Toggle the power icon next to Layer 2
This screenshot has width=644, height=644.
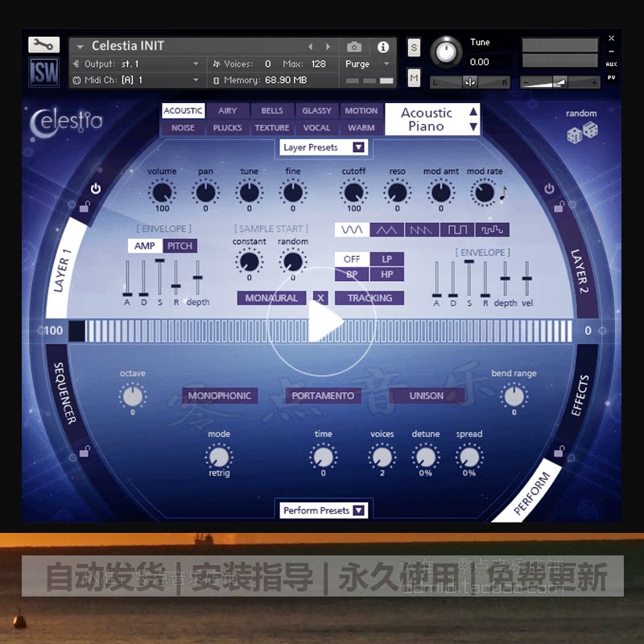(x=548, y=188)
